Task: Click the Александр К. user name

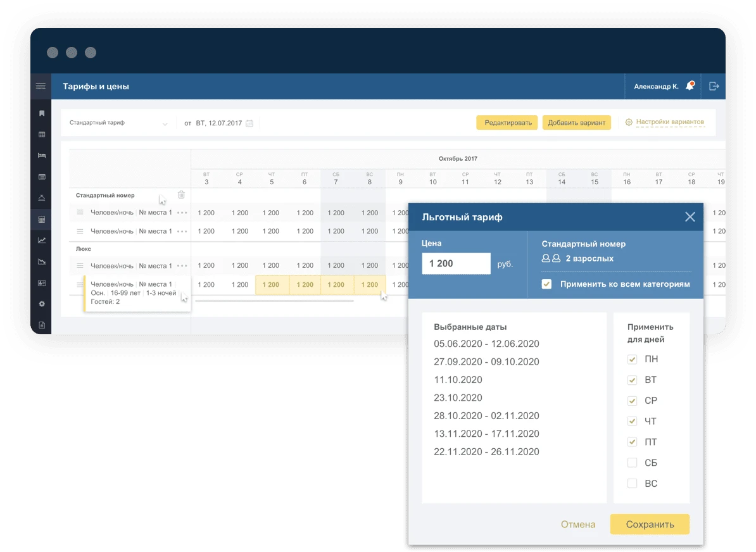Action: [x=656, y=86]
